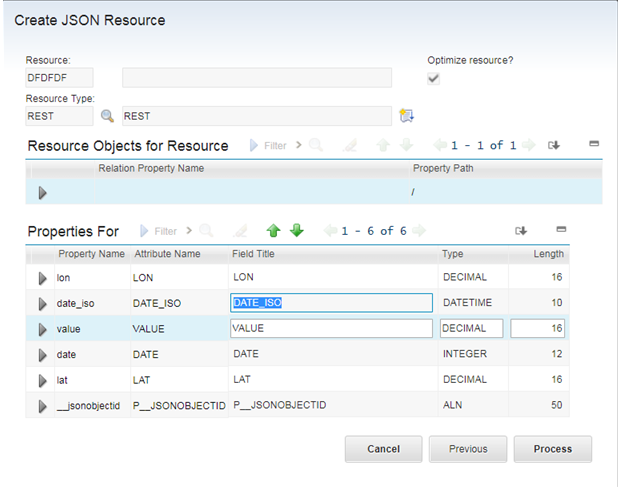Image resolution: width=618 pixels, height=487 pixels.
Task: Sort by Property Name column header
Action: (91, 254)
